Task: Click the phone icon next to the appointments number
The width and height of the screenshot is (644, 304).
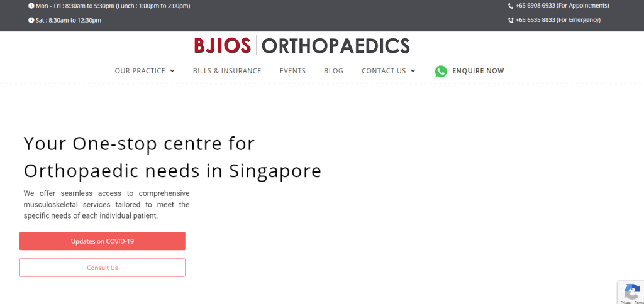Action: pyautogui.click(x=511, y=6)
